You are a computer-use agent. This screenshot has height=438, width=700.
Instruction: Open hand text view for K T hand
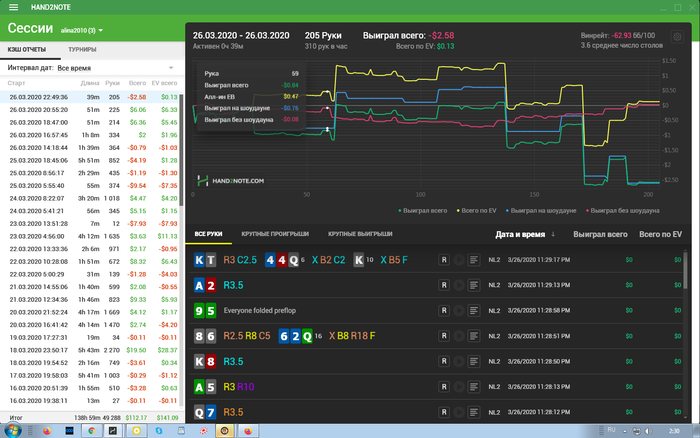474,260
